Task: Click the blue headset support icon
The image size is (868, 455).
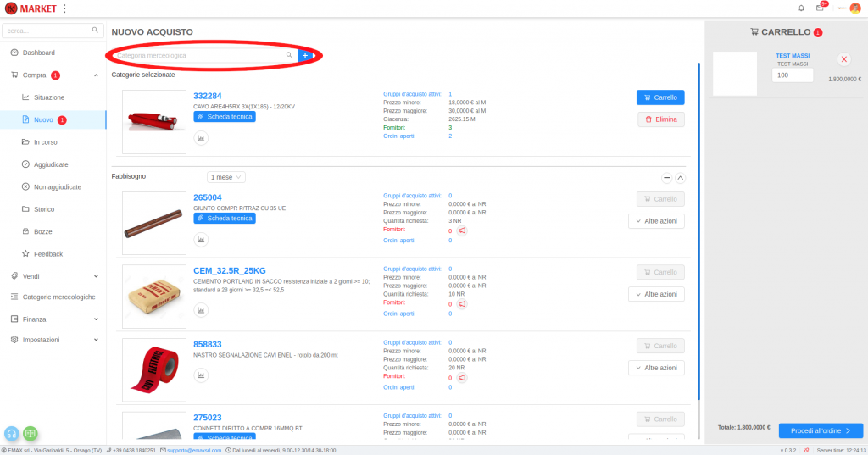Action: click(x=13, y=433)
